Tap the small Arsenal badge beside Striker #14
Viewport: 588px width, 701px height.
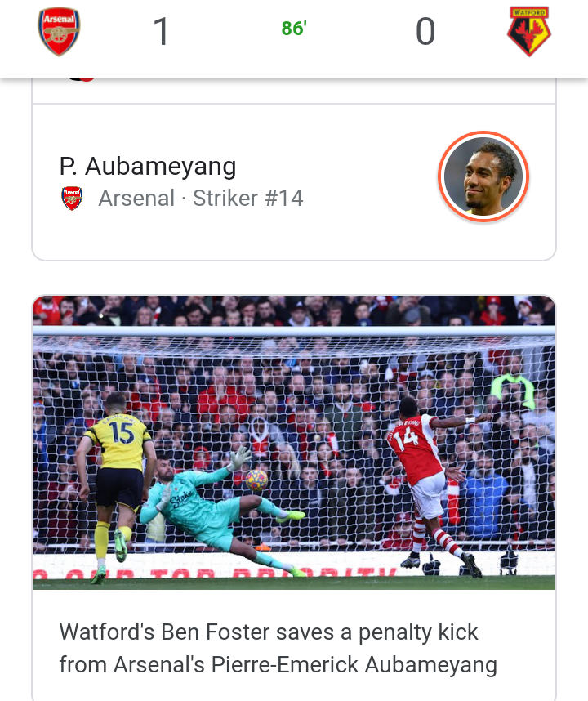pos(72,198)
